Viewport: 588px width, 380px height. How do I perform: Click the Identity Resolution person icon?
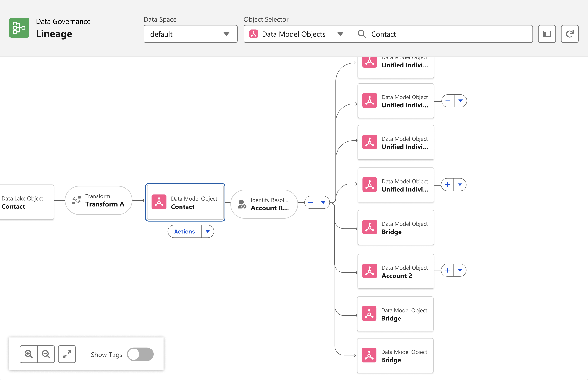click(x=242, y=204)
